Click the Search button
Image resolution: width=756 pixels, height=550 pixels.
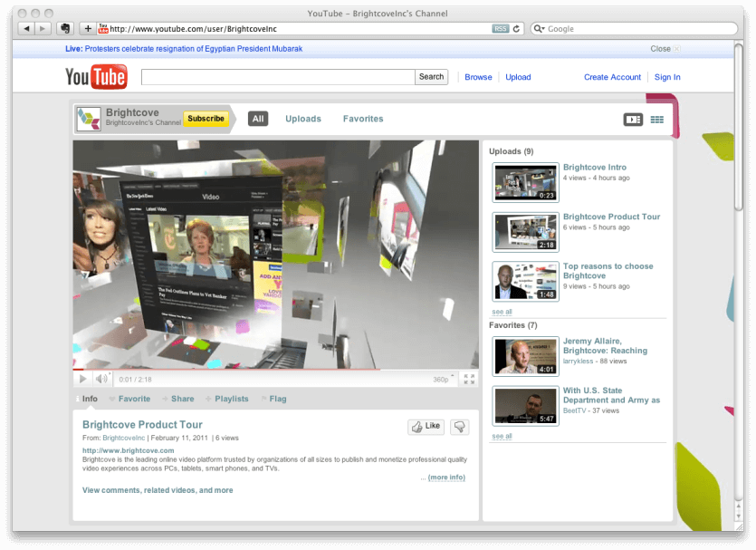pyautogui.click(x=431, y=77)
